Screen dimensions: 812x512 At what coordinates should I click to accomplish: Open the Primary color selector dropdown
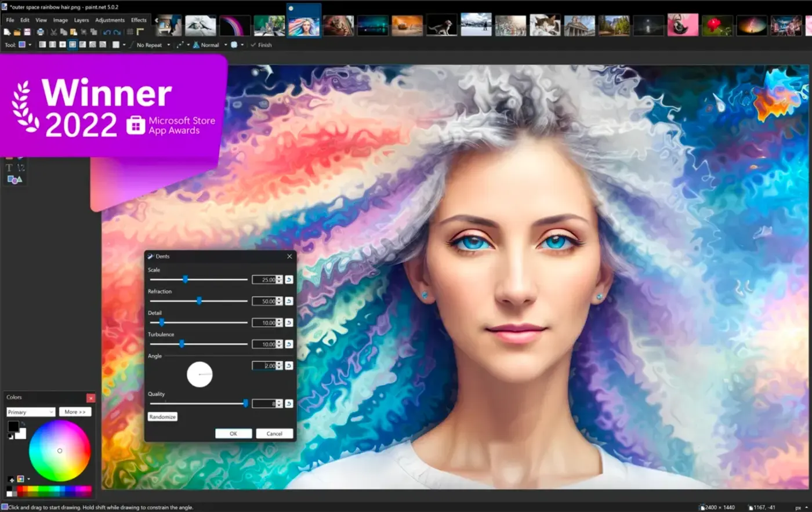pos(31,412)
